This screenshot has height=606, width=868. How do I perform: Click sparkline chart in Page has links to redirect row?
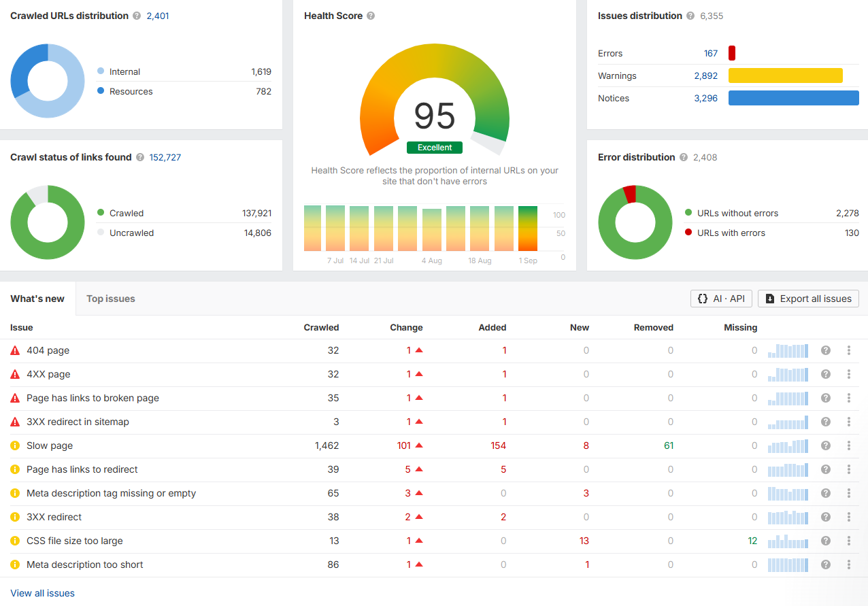(x=788, y=469)
